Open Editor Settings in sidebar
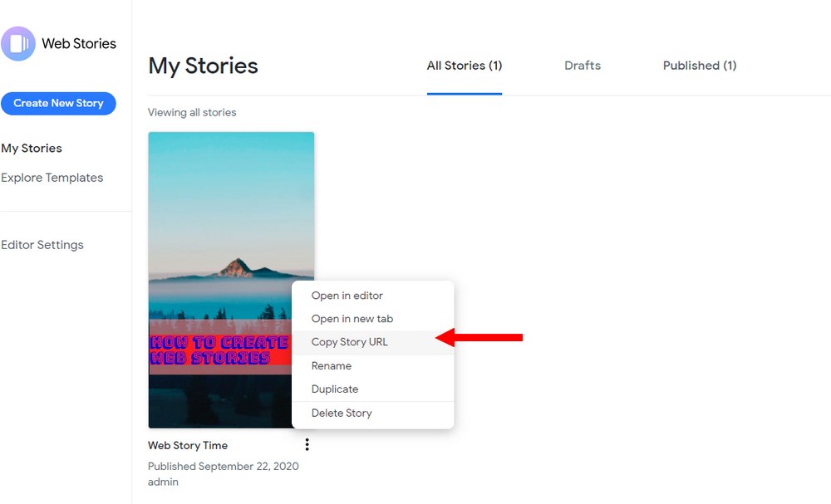 (42, 245)
